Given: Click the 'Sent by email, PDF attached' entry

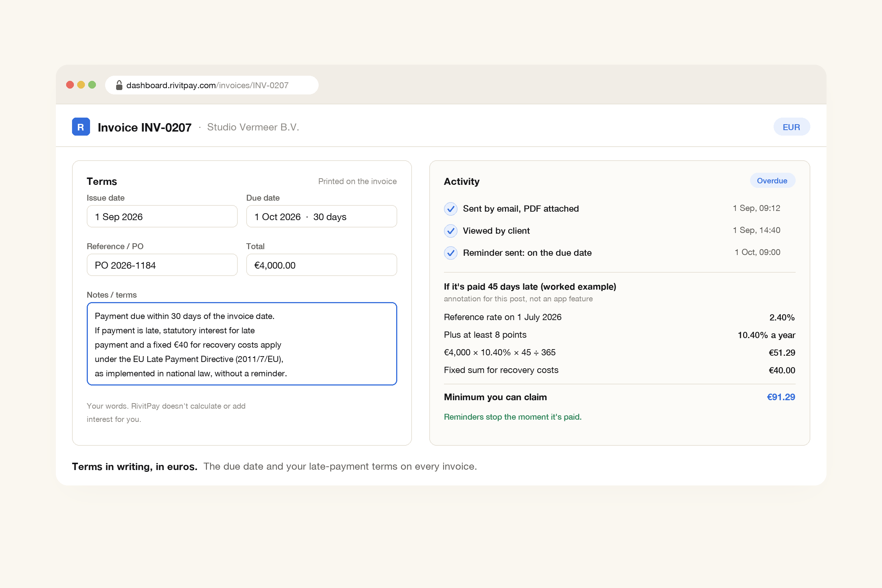Looking at the screenshot, I should click(521, 209).
